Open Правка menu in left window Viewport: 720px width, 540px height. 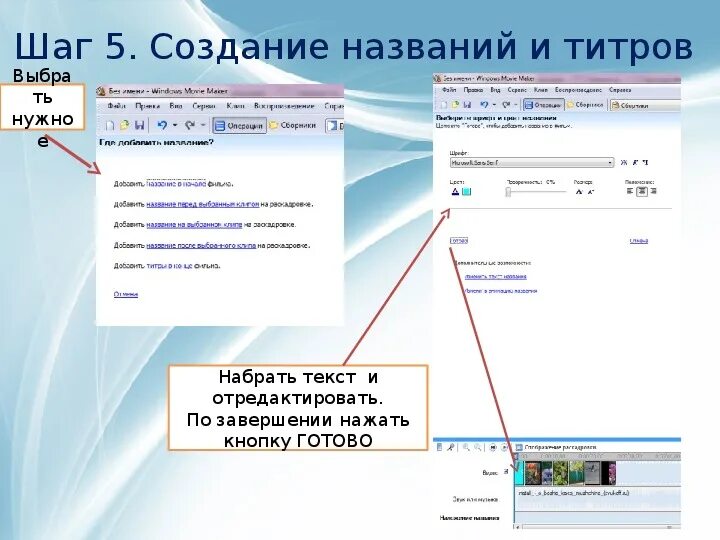pos(147,106)
